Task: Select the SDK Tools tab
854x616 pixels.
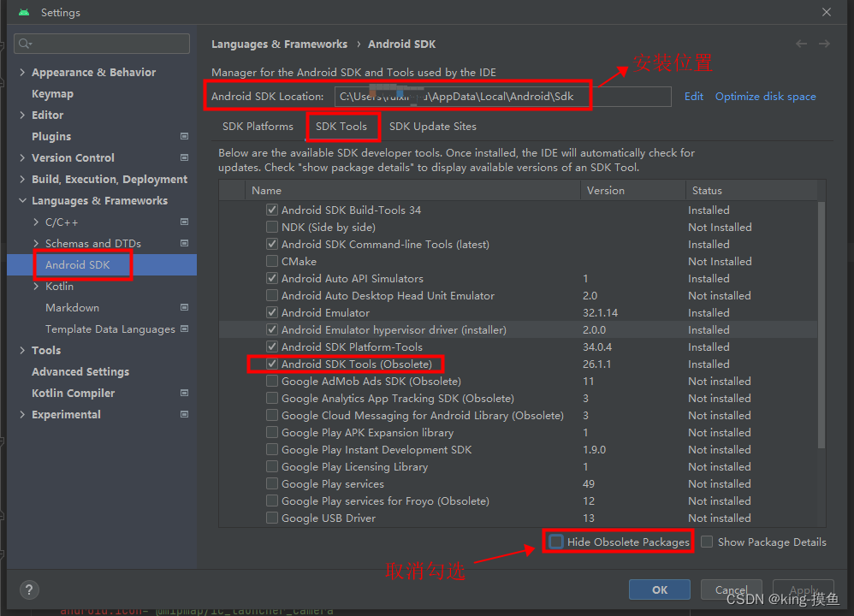Action: click(x=341, y=127)
